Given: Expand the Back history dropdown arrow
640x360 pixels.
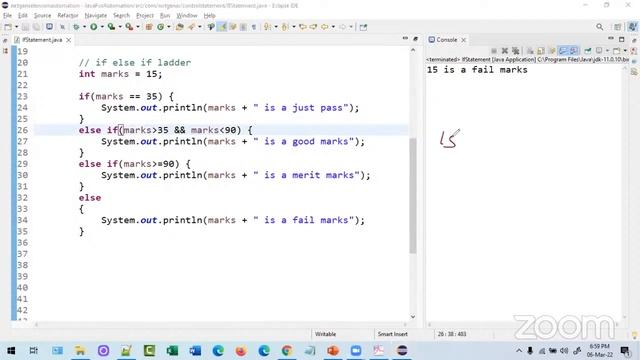Looking at the screenshot, I should [333, 27].
